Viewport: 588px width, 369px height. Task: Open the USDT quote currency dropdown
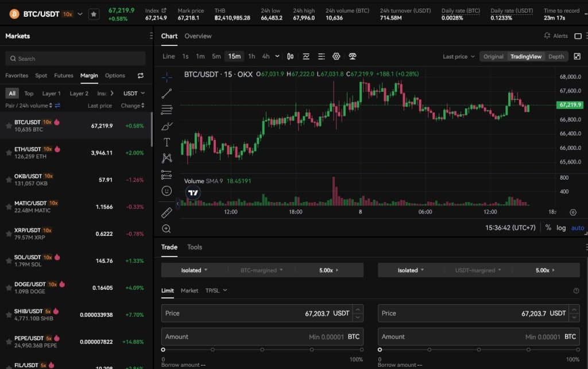pos(134,94)
